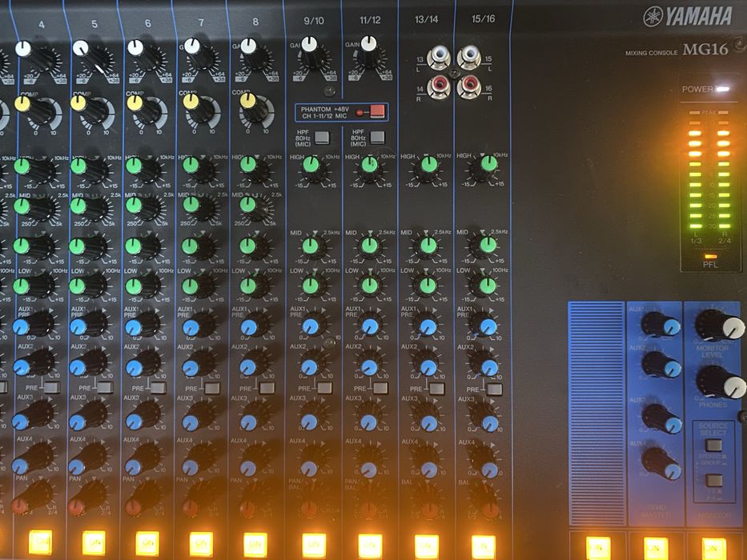Click the Yamaha logo

[688, 16]
